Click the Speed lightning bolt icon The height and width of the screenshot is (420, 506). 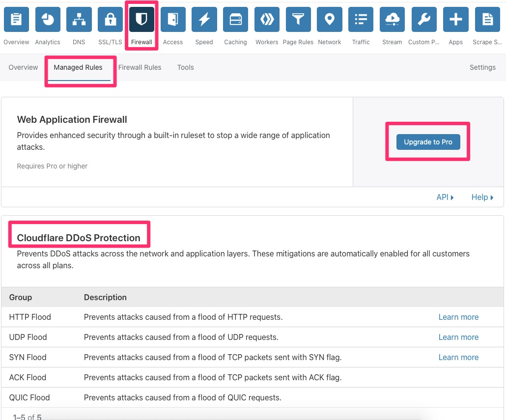click(204, 19)
